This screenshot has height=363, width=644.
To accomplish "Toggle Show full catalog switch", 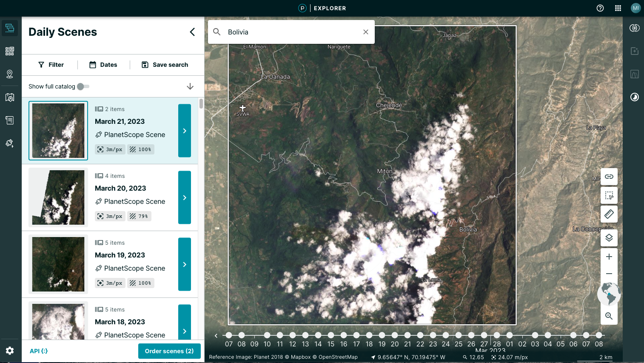I will pos(83,86).
